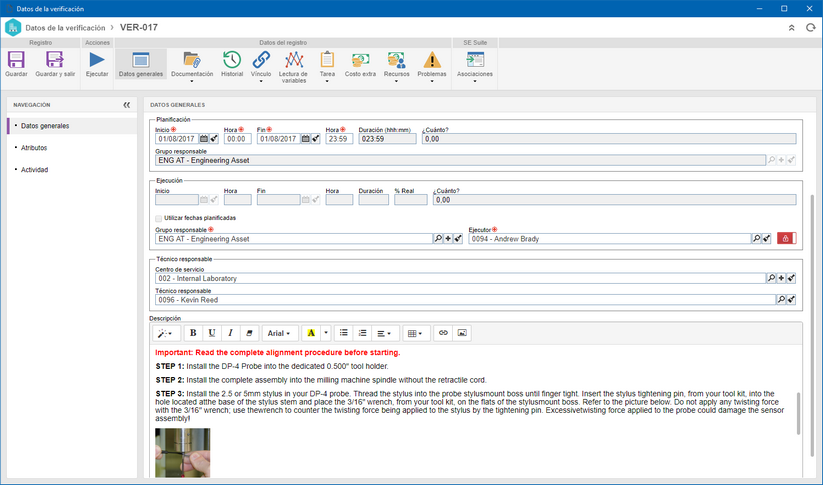Click Ejecutor field 0094 - Andrew Brady
Screen dimensions: 823x485
609,239
